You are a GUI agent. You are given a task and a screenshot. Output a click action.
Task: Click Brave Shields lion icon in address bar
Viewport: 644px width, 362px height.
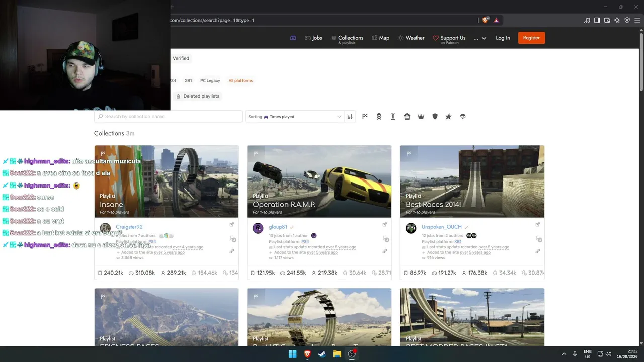[x=485, y=20]
